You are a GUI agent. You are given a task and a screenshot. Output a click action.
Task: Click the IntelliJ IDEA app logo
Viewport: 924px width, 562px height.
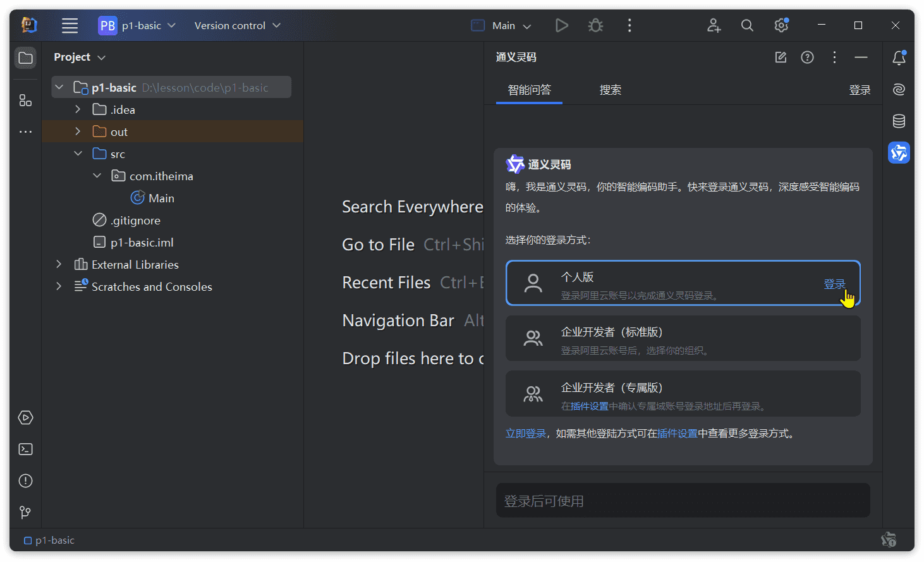pos(29,25)
